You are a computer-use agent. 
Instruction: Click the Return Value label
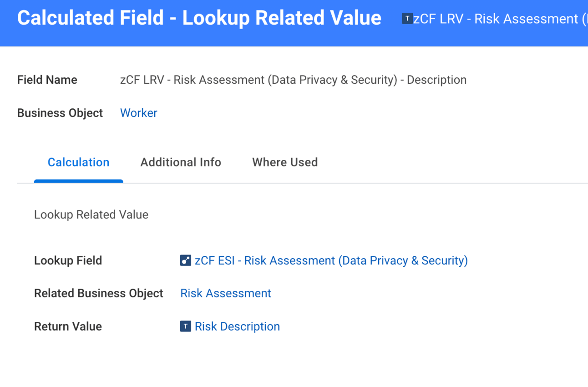pyautogui.click(x=68, y=326)
